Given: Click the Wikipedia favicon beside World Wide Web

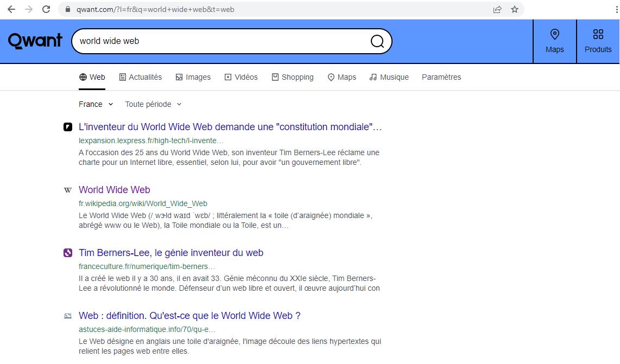Looking at the screenshot, I should click(x=68, y=190).
